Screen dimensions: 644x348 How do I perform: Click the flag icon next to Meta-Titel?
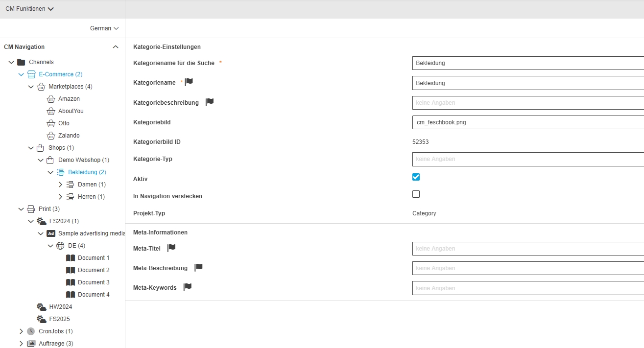point(171,248)
